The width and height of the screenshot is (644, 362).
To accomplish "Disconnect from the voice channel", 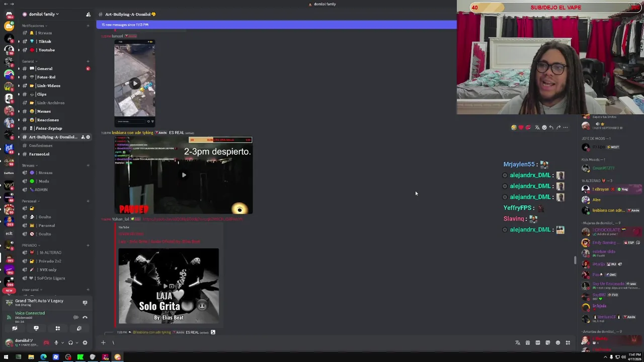I will point(85,317).
